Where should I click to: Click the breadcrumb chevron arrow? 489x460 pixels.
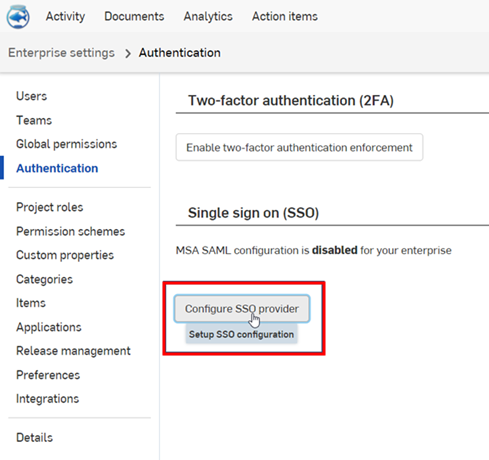pyautogui.click(x=128, y=53)
